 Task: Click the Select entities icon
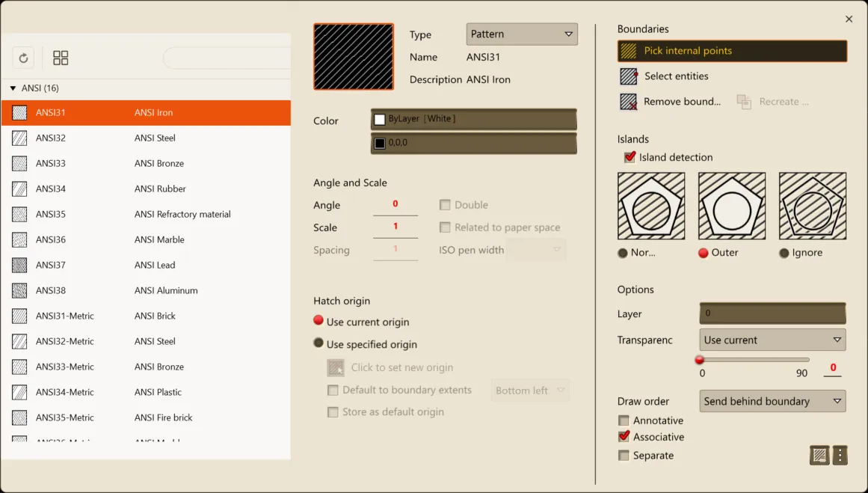tap(629, 76)
